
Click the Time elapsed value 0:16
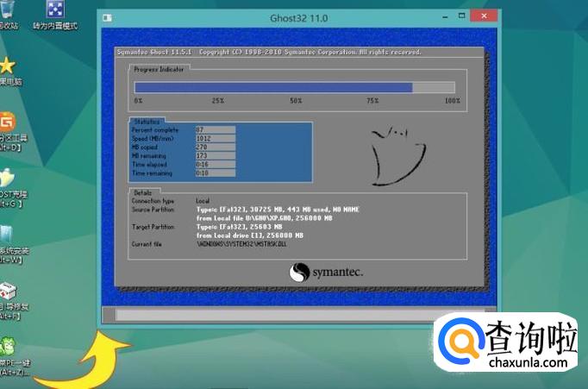[216, 164]
